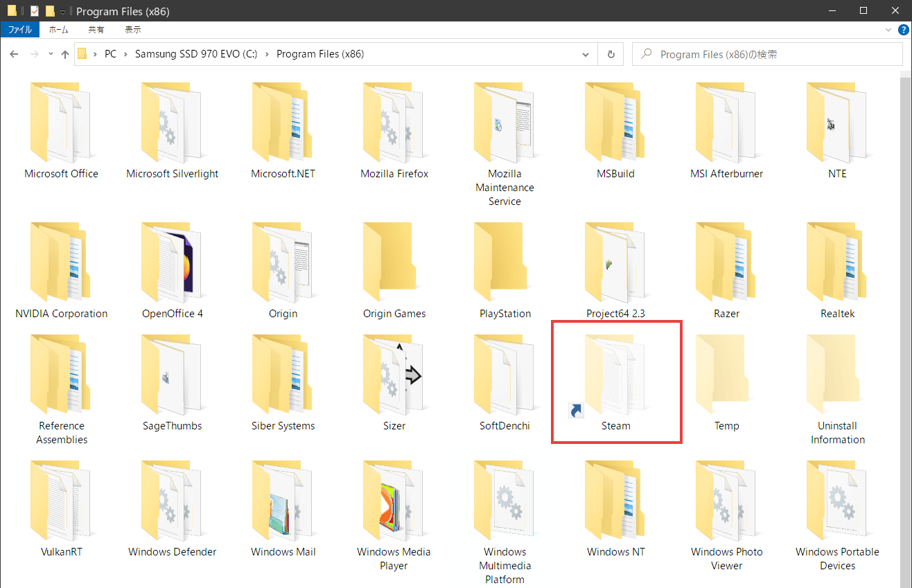Click the NTE folder icon
Image resolution: width=912 pixels, height=588 pixels.
point(837,123)
